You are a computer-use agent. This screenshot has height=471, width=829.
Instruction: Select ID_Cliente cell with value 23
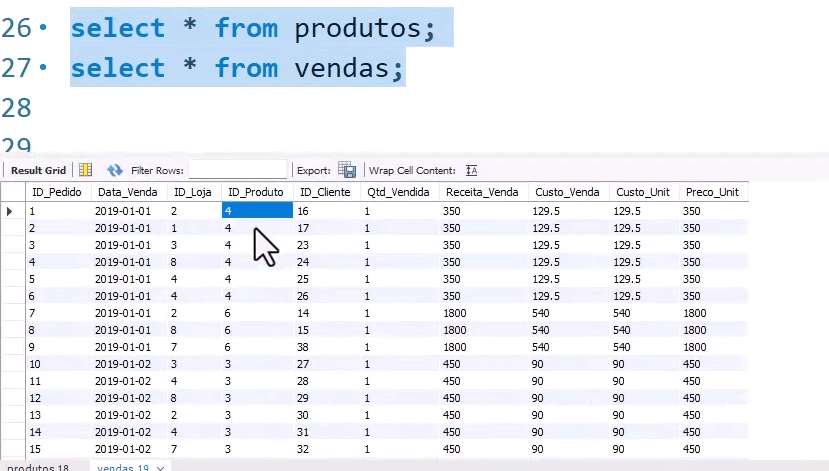[x=326, y=245]
